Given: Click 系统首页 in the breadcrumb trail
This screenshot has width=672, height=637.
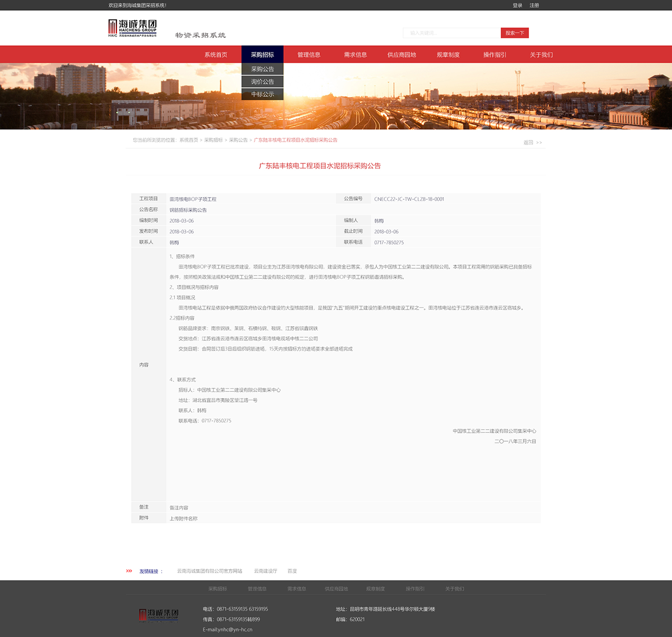Looking at the screenshot, I should point(189,140).
